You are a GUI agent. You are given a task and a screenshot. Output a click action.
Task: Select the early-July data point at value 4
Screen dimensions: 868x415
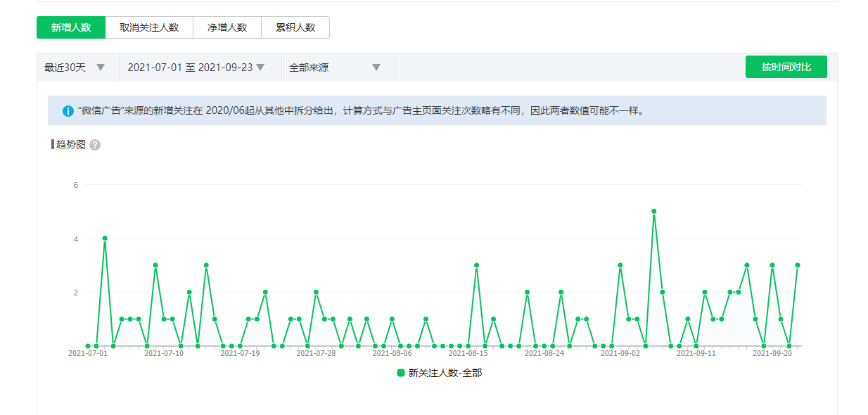pyautogui.click(x=105, y=238)
